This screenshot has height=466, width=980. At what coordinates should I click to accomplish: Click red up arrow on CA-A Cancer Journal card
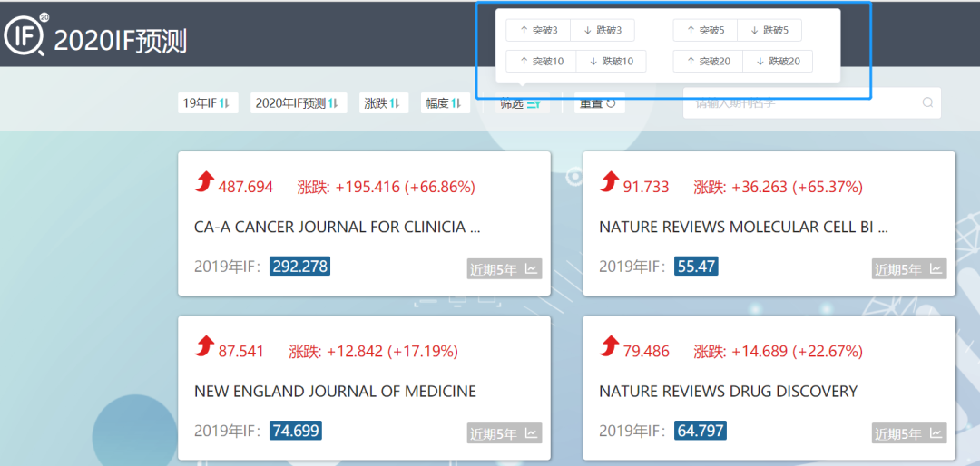pyautogui.click(x=204, y=182)
